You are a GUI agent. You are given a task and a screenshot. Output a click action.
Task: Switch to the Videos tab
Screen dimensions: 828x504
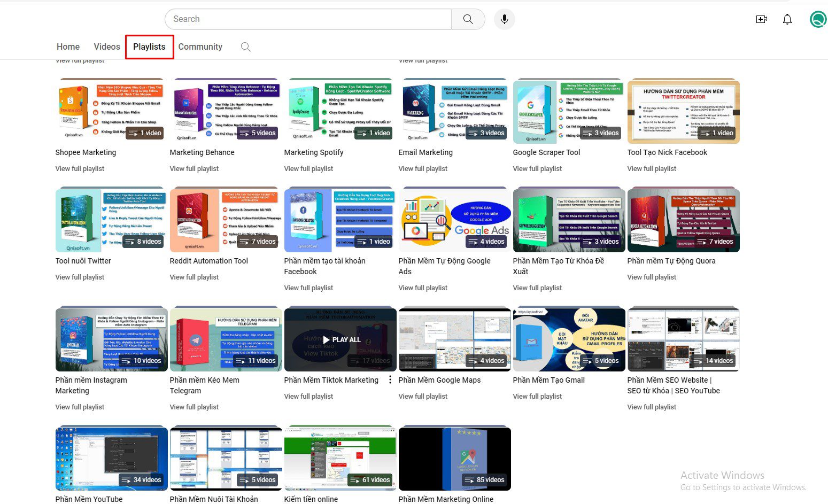[107, 47]
